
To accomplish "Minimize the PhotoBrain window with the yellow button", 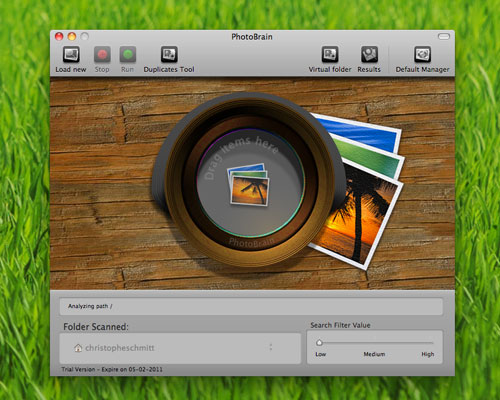I will tap(72, 36).
